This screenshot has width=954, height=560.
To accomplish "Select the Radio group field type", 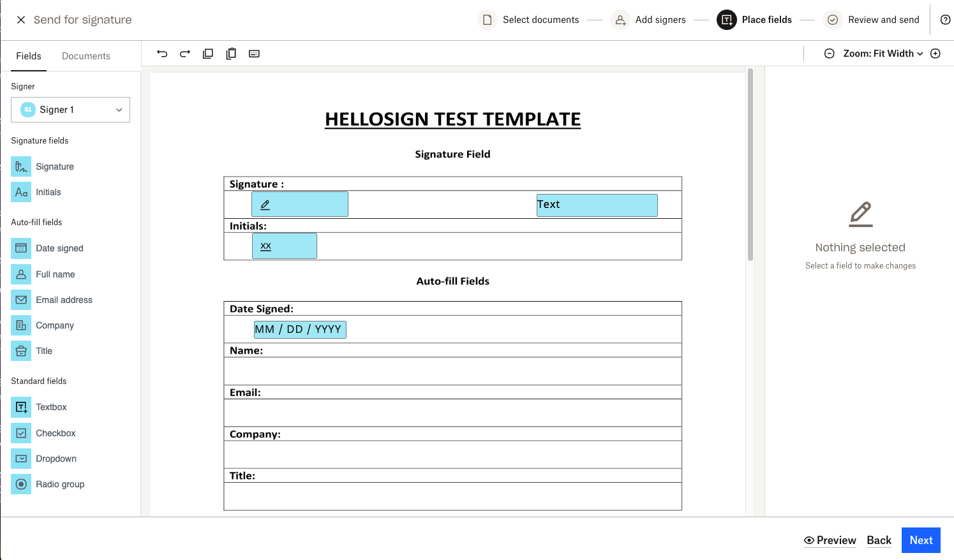I will tap(60, 484).
